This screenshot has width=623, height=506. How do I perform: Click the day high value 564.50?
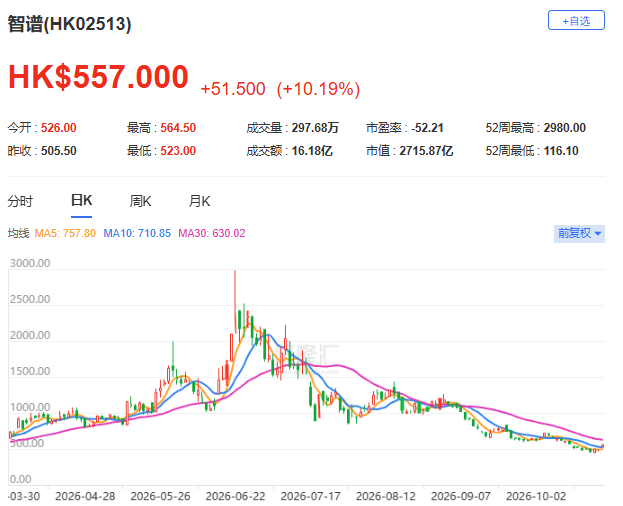(x=178, y=128)
